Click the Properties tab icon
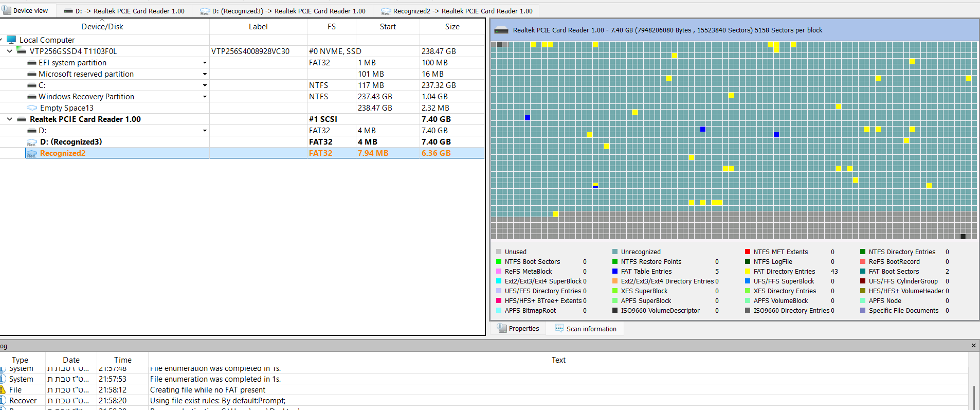This screenshot has height=410, width=980. pyautogui.click(x=502, y=328)
